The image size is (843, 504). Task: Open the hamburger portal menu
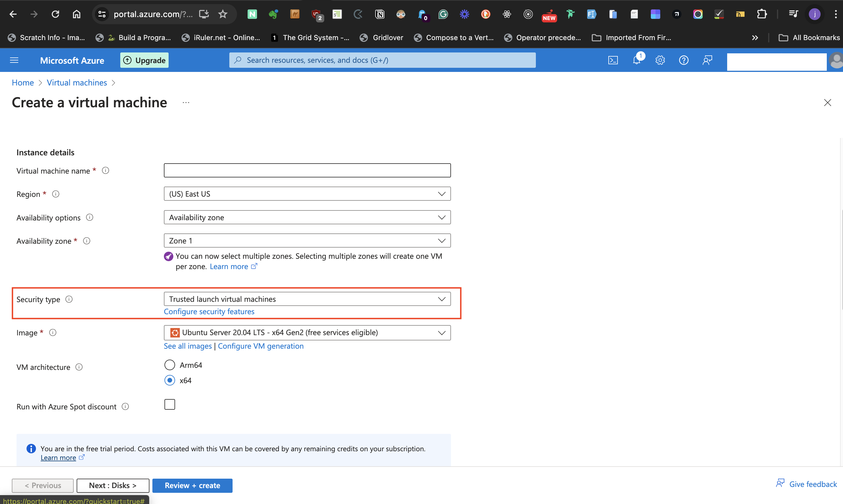(14, 60)
